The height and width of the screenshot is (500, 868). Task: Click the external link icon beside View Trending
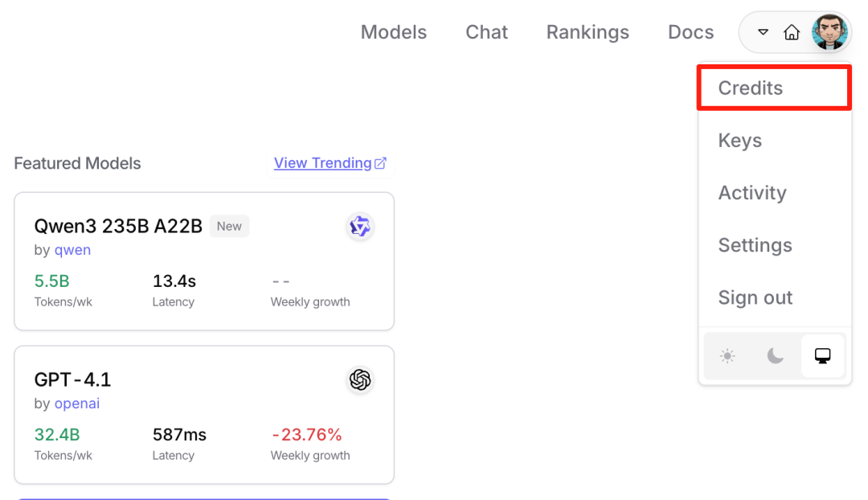coord(381,163)
